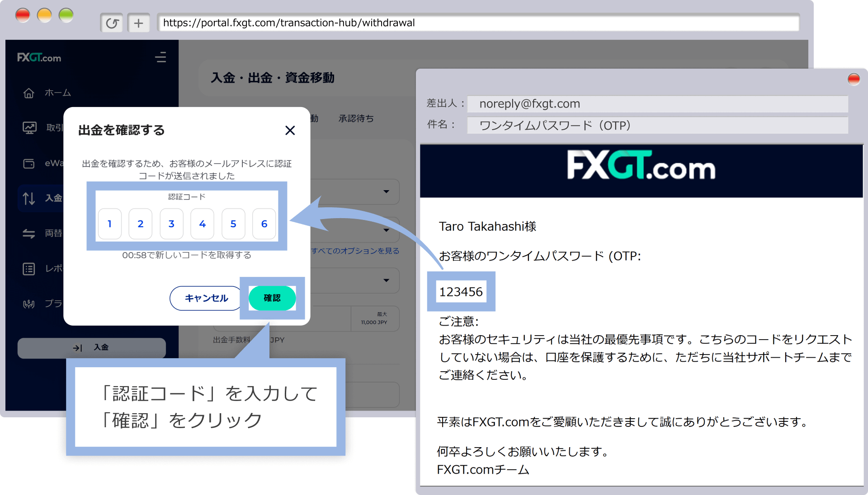
Task: Click the first 認証コード digit box
Action: point(109,224)
